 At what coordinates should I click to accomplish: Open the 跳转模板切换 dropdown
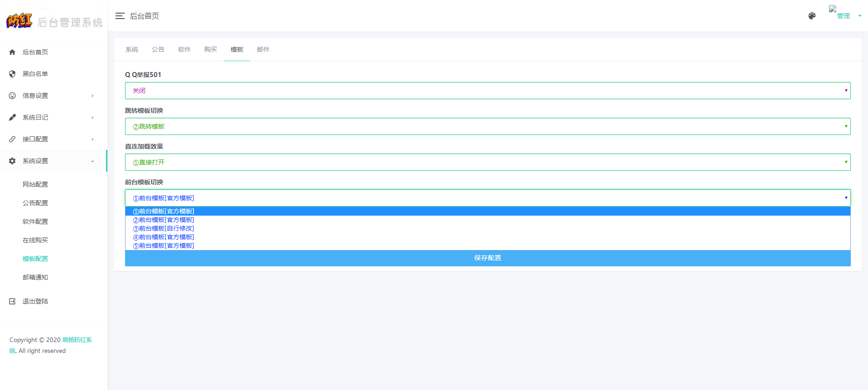487,126
